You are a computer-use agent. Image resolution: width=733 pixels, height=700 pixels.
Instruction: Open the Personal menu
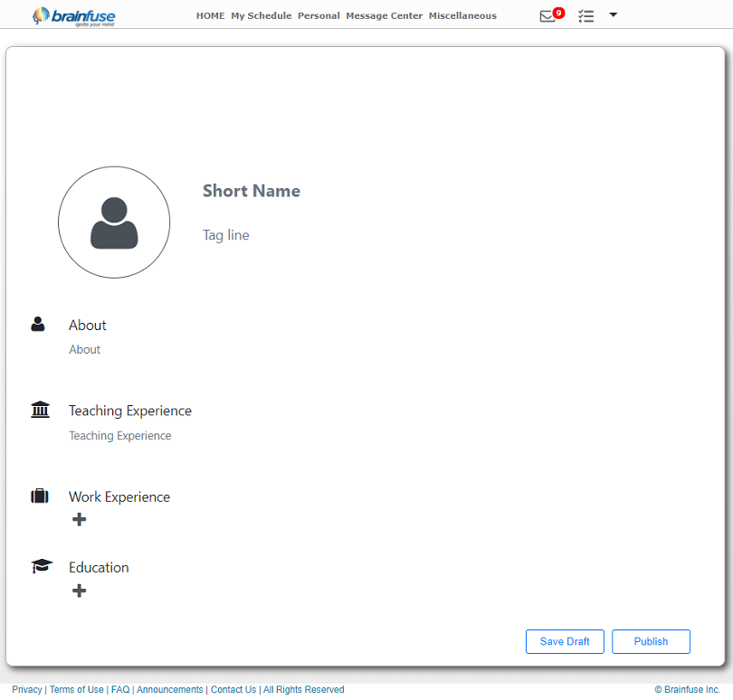(319, 16)
